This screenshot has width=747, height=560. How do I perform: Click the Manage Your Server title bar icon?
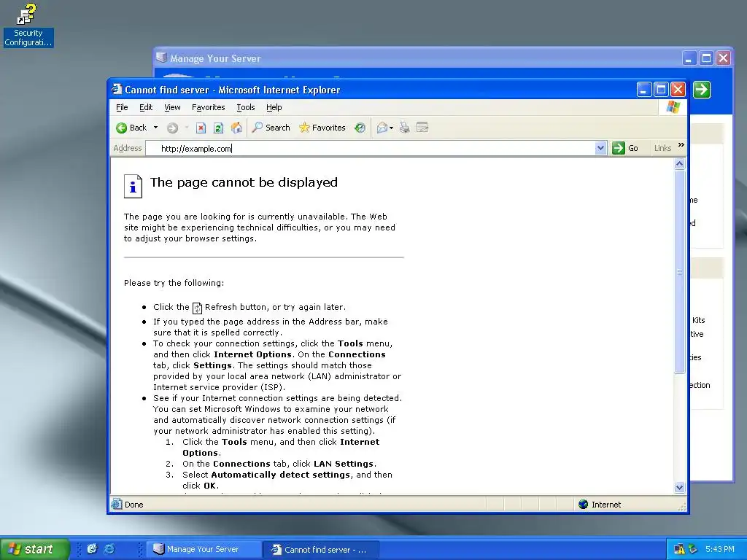(x=161, y=58)
